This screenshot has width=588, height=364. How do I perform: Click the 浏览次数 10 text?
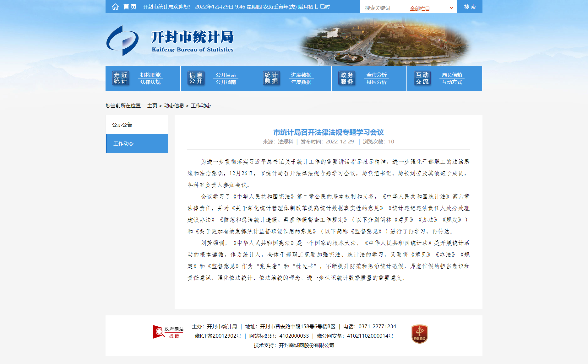tap(378, 142)
